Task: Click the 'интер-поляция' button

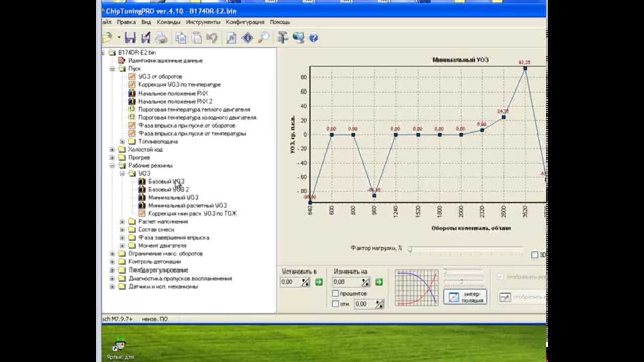Action: 465,297
